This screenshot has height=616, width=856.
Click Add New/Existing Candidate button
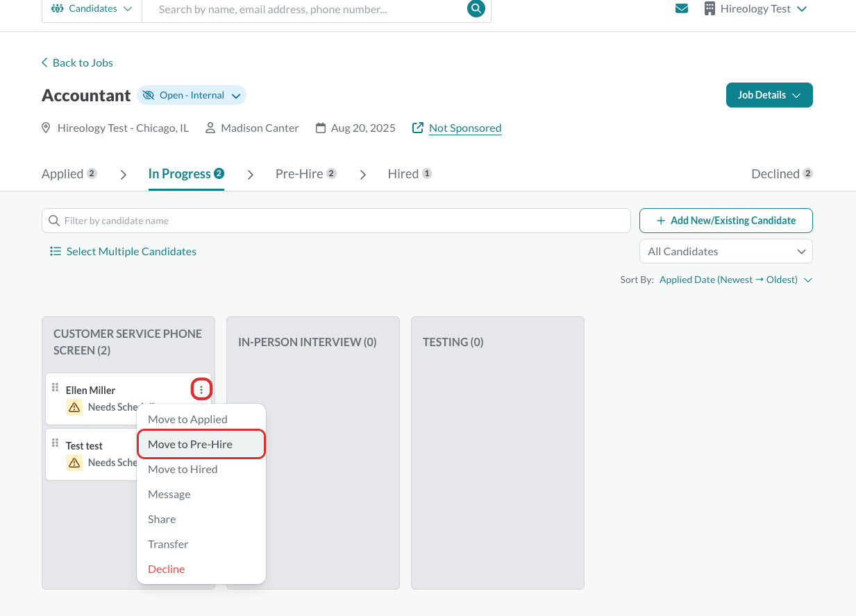(726, 221)
